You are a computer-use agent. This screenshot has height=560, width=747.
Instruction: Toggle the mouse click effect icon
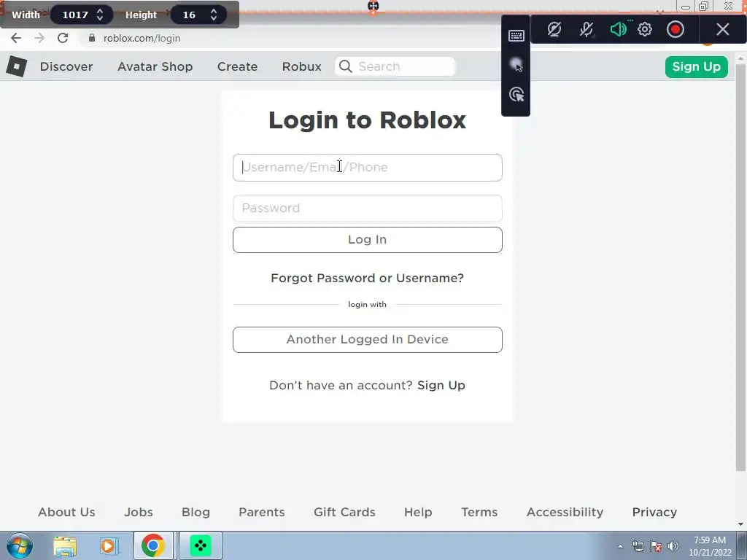[x=516, y=94]
